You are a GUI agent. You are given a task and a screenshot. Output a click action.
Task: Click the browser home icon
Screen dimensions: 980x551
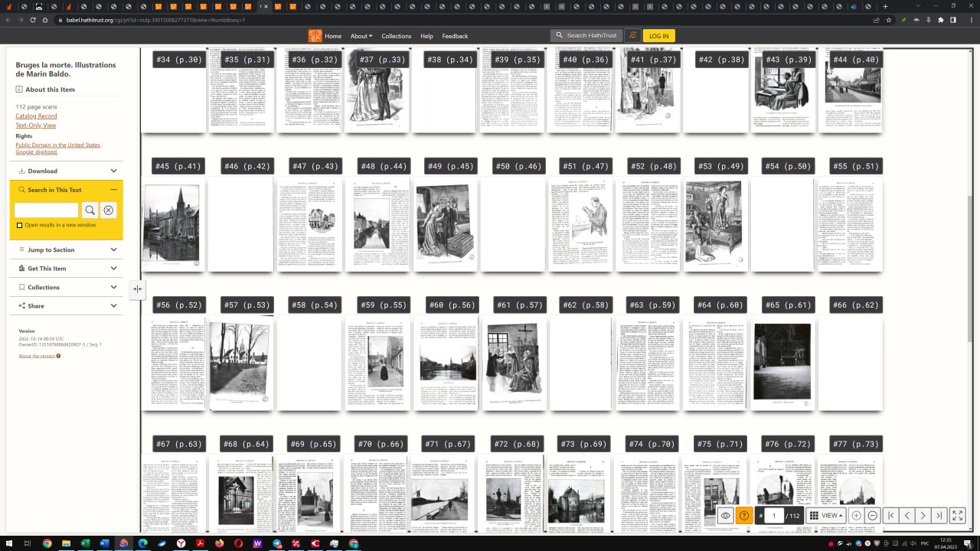pyautogui.click(x=45, y=20)
